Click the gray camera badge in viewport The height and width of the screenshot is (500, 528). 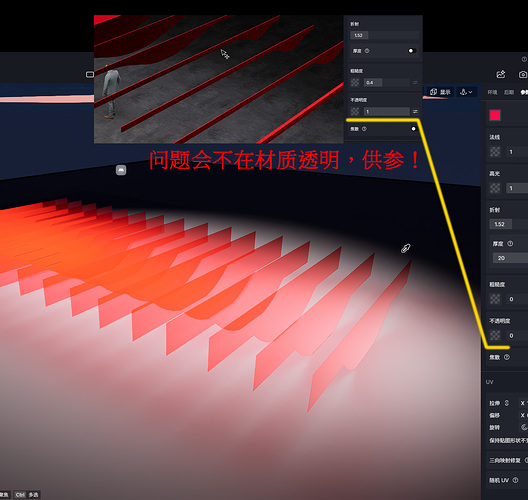click(121, 170)
